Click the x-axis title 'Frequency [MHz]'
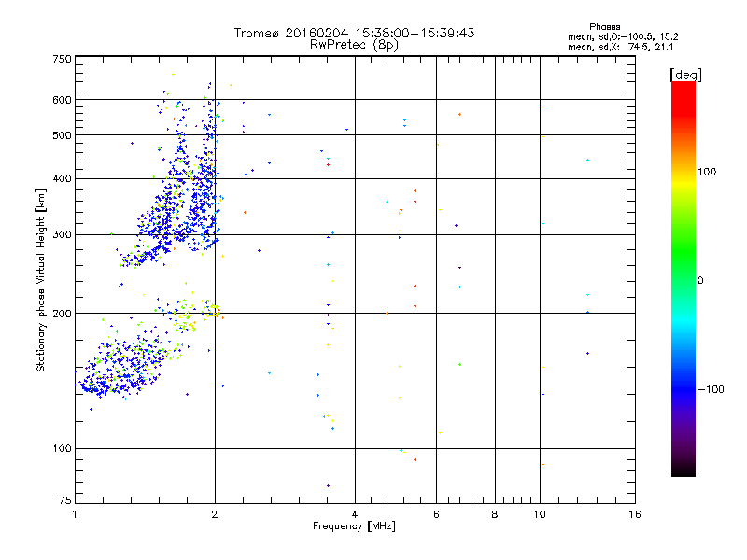Viewport: 747px width, 560px height. tap(354, 526)
